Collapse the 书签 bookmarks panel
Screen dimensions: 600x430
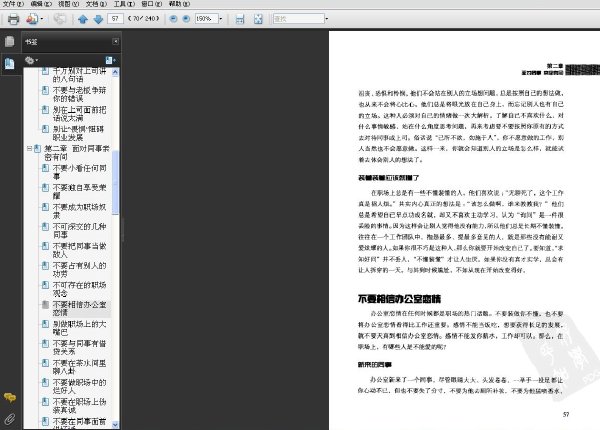(x=115, y=41)
